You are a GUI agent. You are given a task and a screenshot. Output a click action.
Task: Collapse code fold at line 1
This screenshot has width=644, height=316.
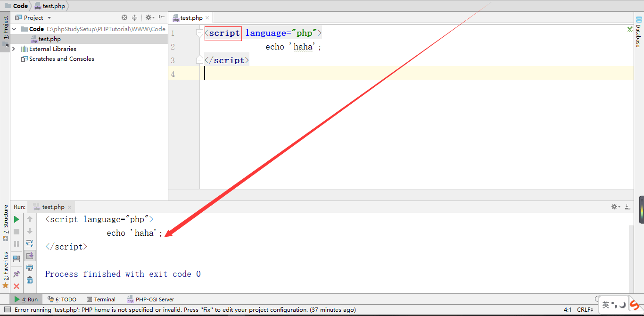tap(199, 33)
